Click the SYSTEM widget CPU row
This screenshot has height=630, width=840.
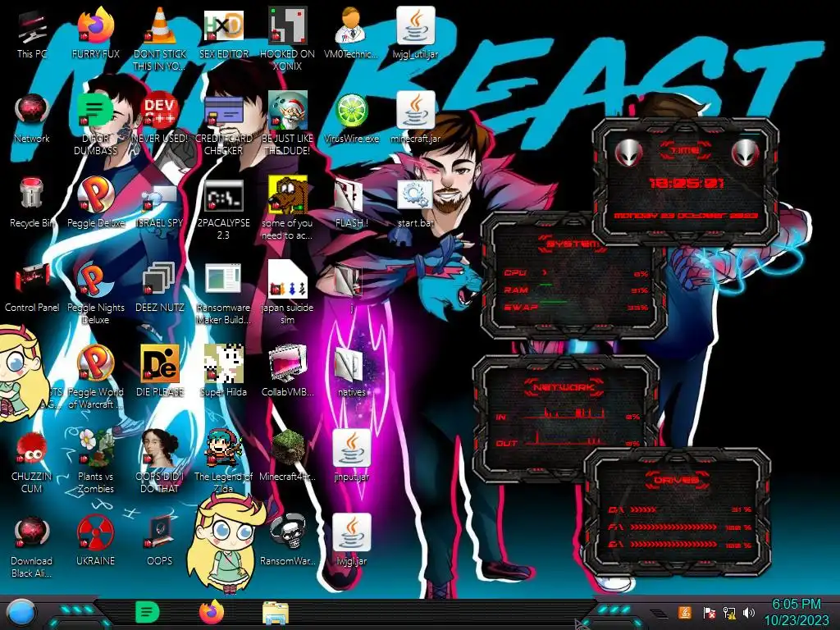tap(575, 272)
